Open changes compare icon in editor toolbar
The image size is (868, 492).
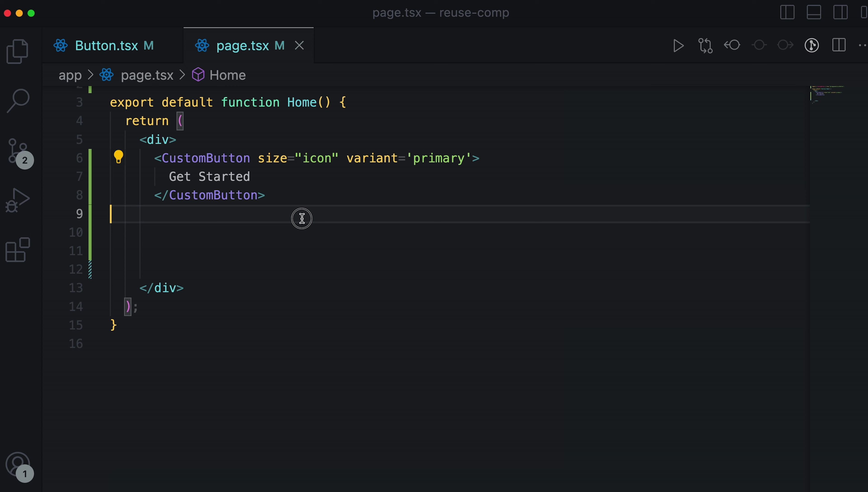705,46
